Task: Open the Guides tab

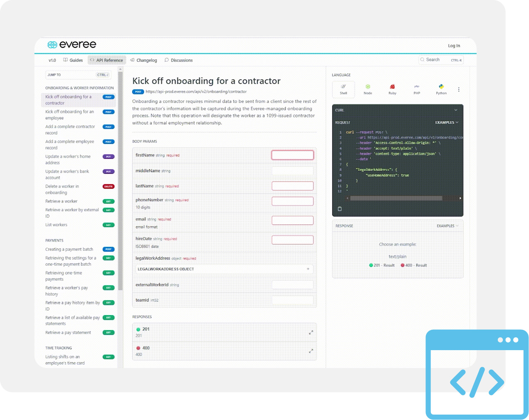Action: coord(73,60)
